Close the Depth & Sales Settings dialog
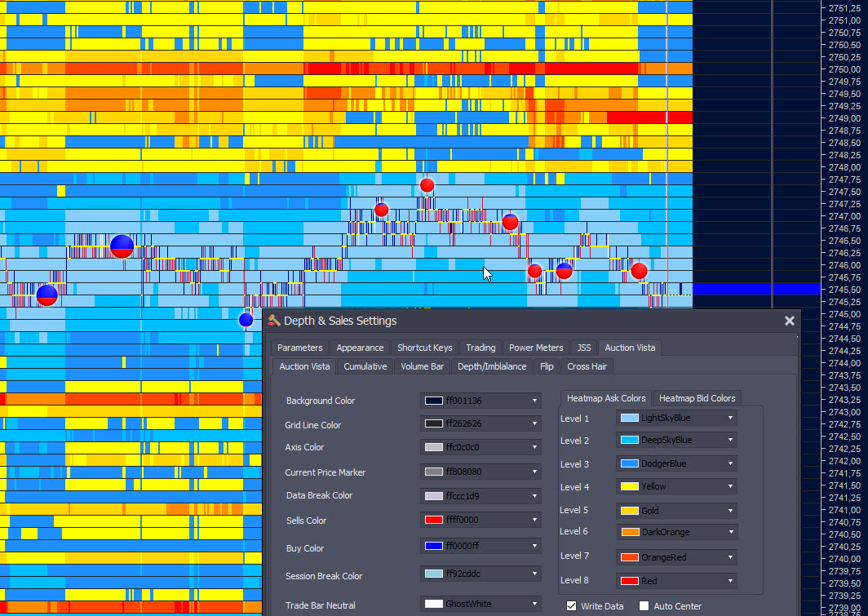The height and width of the screenshot is (616, 868). tap(790, 321)
